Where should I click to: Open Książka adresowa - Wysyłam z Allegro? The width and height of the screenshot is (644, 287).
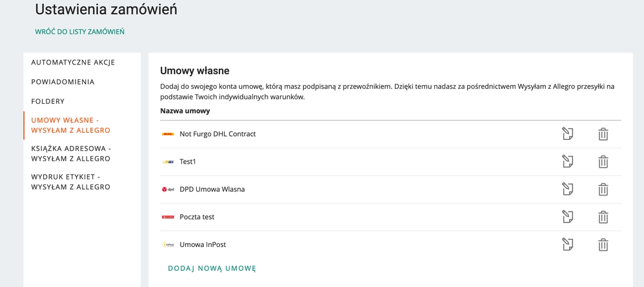click(71, 153)
